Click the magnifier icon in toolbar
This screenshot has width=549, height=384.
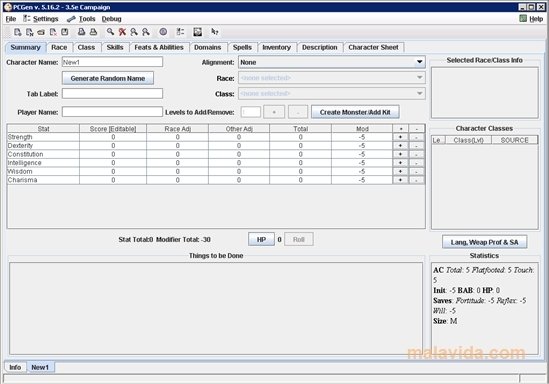pos(110,32)
